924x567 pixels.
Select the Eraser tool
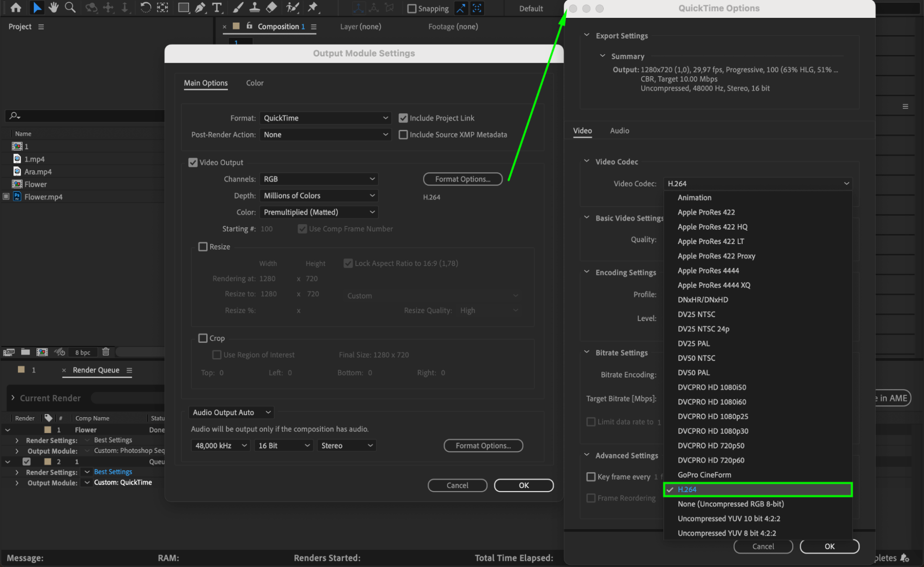pyautogui.click(x=272, y=7)
